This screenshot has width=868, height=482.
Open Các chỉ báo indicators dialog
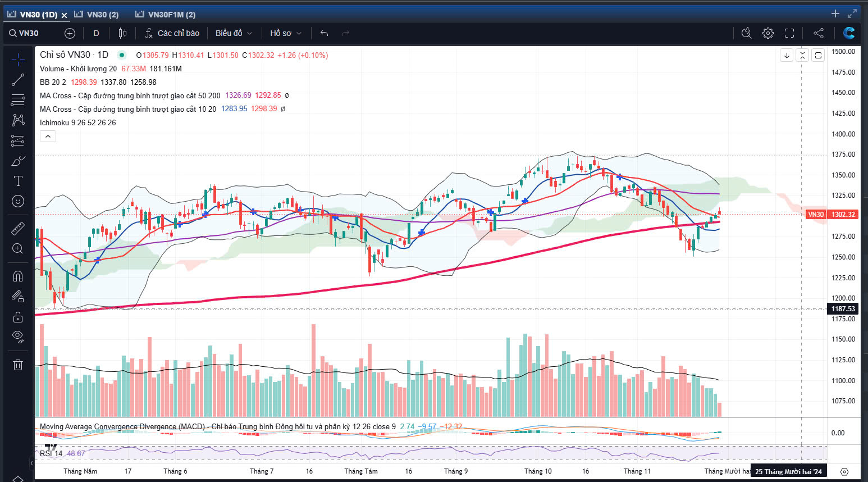172,33
